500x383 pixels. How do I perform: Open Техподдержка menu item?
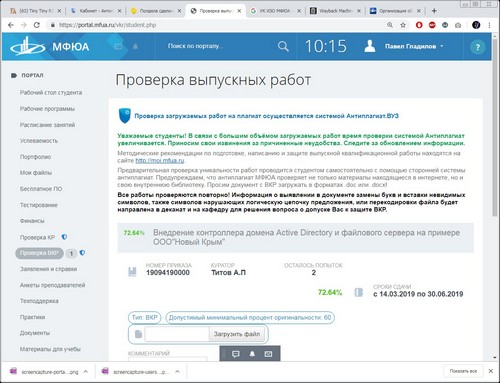(39, 301)
